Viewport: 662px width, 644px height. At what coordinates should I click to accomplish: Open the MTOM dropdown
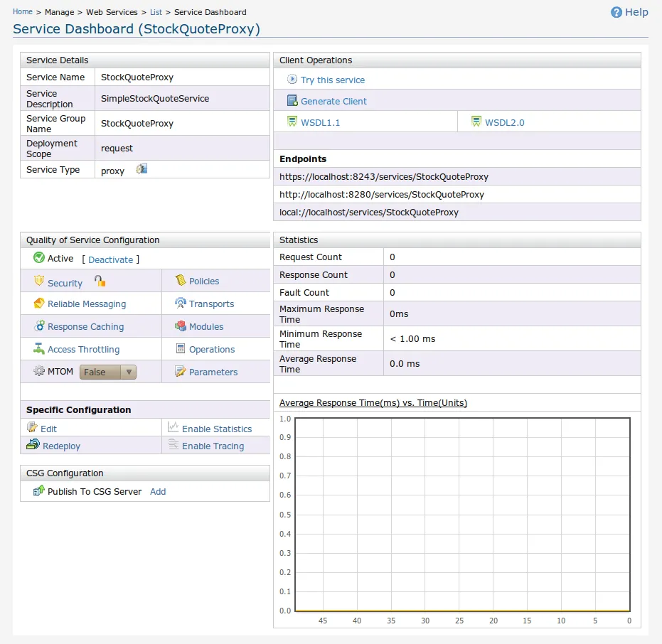click(x=107, y=372)
